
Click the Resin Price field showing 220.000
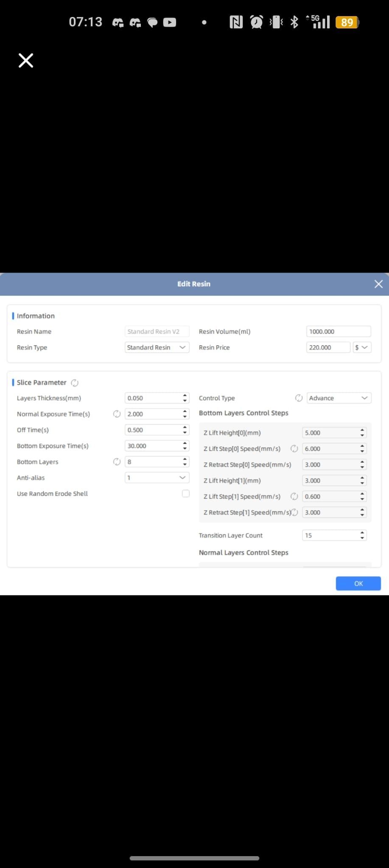(328, 347)
